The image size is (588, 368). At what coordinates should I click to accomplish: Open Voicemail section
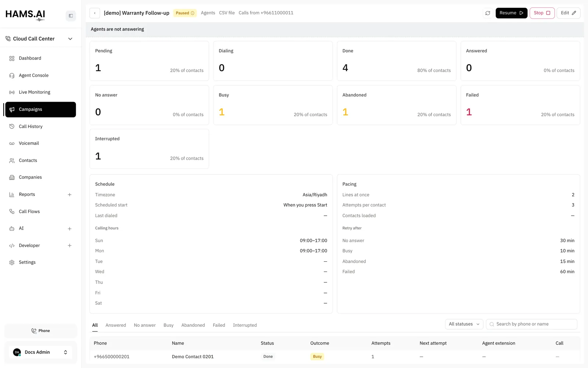[40, 144]
